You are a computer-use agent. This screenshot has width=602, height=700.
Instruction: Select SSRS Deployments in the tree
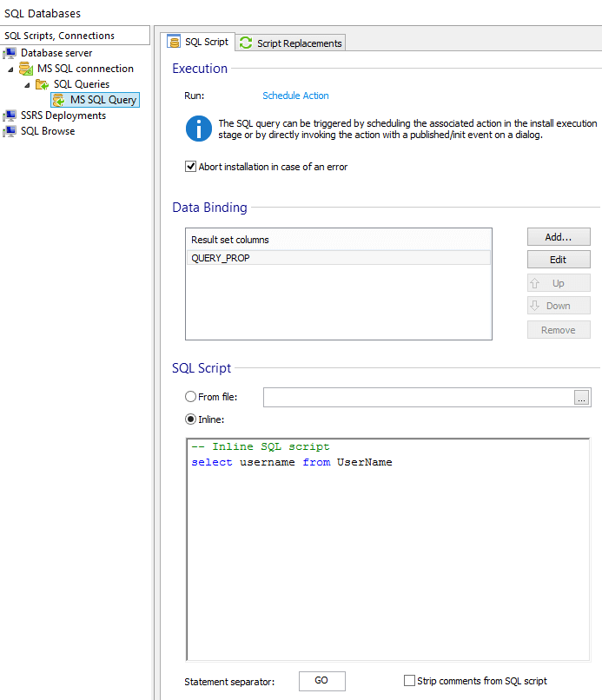63,116
